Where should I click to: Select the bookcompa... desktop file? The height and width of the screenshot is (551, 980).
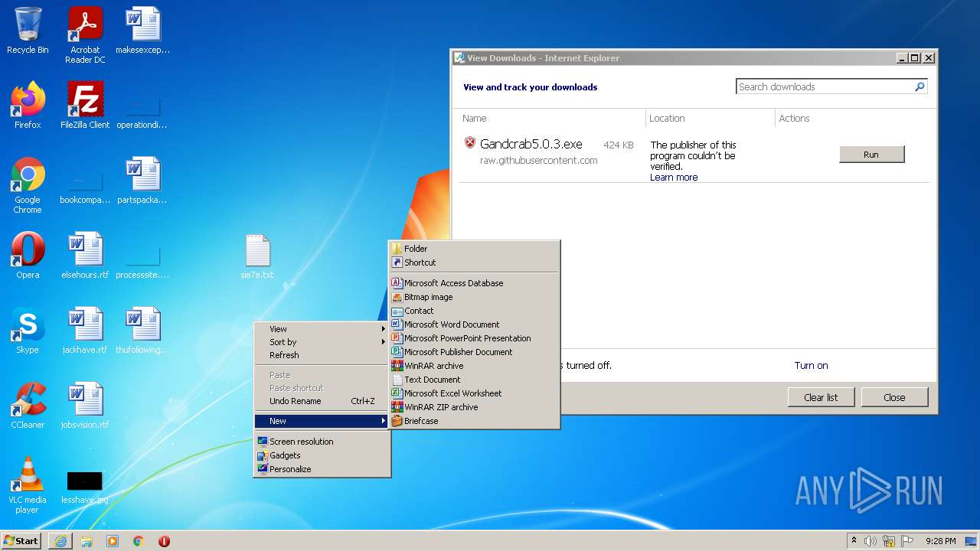pyautogui.click(x=85, y=188)
